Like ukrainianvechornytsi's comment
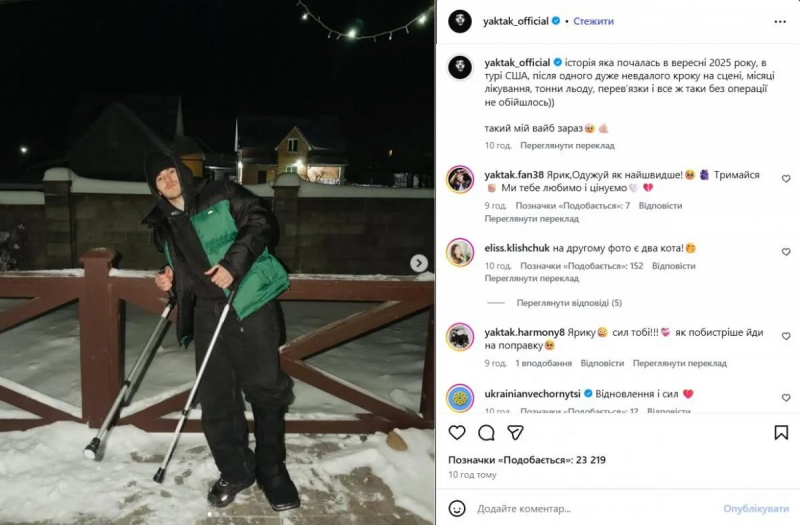 786,397
